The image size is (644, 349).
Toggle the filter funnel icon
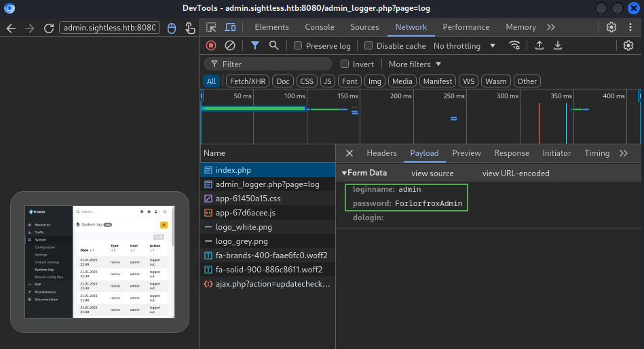pos(255,45)
